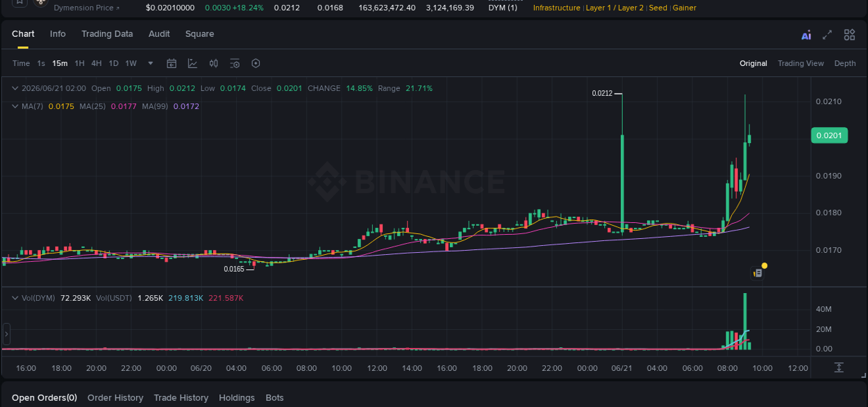
Task: Open the Trading Data tab
Action: click(x=107, y=34)
